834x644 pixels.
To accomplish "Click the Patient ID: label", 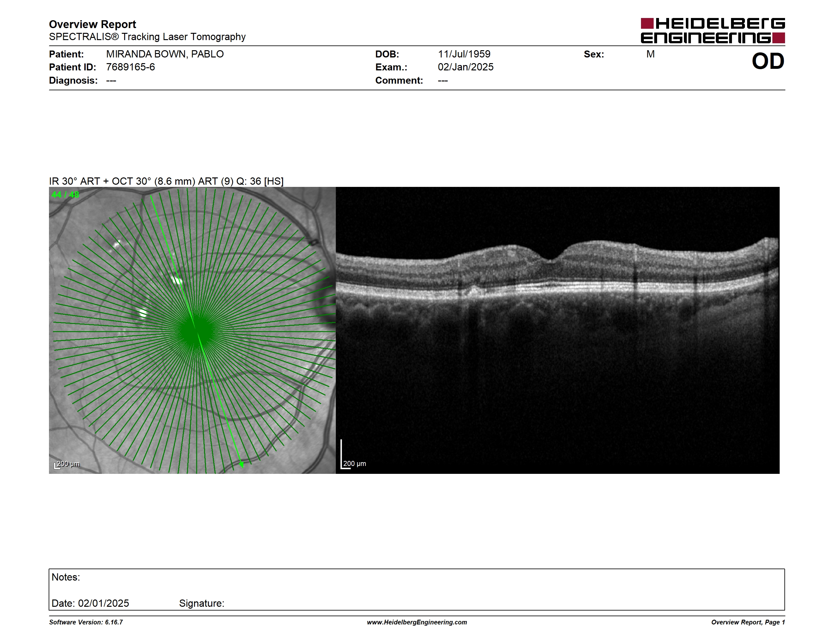I will coord(73,67).
